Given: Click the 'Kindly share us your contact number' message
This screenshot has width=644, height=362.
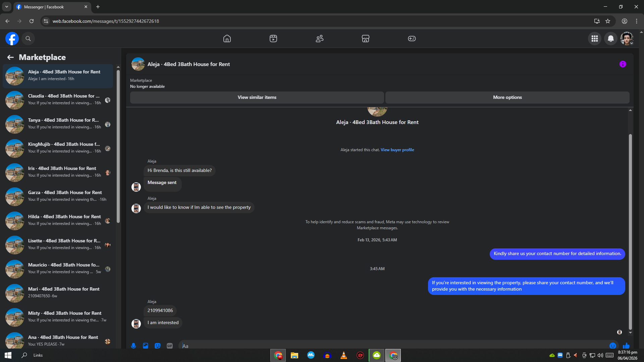Looking at the screenshot, I should pos(557,254).
